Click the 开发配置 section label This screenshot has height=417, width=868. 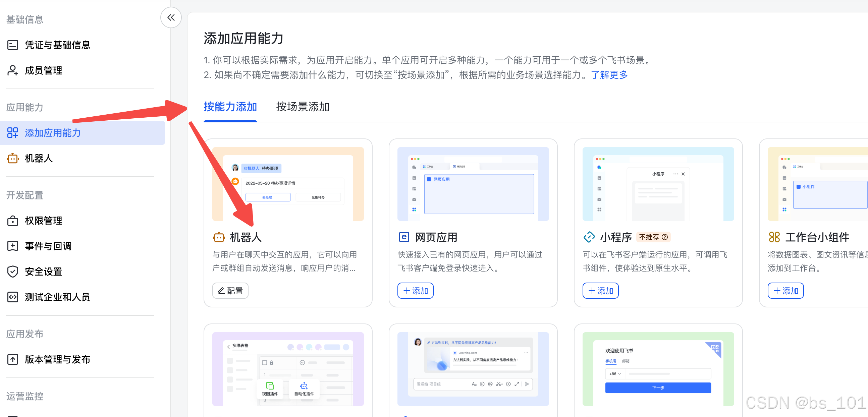tap(24, 195)
